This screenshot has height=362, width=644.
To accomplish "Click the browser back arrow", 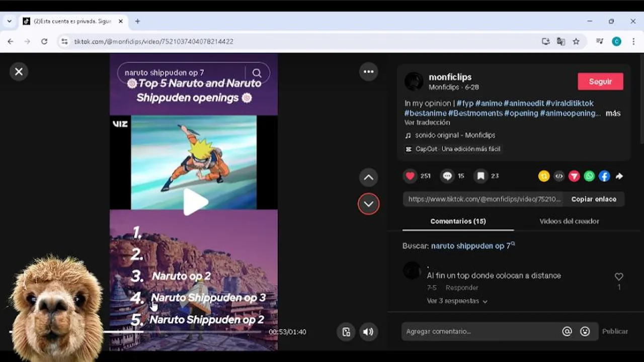I will [x=11, y=42].
